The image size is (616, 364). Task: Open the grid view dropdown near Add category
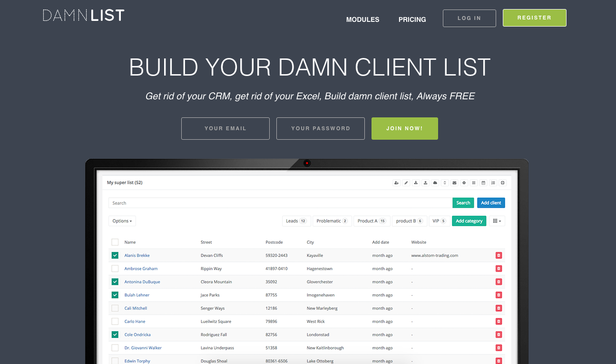[497, 220]
